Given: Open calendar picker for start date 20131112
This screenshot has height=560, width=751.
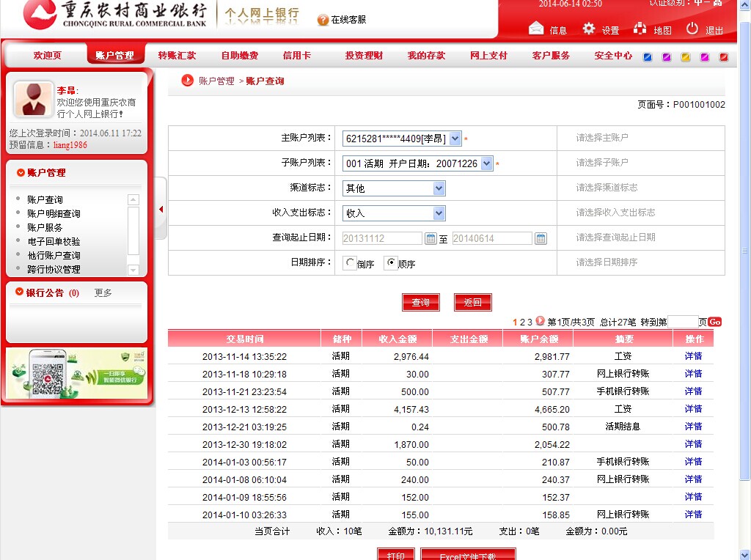Looking at the screenshot, I should click(431, 238).
